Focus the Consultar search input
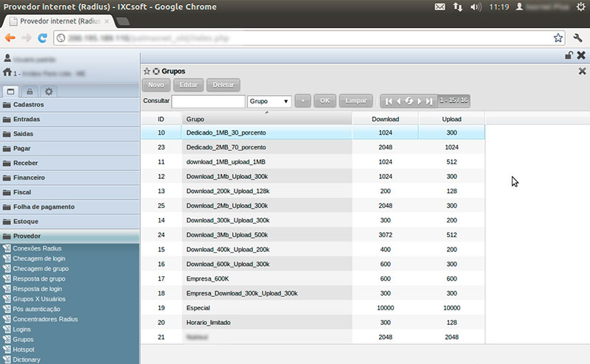Image resolution: width=590 pixels, height=364 pixels. (209, 102)
